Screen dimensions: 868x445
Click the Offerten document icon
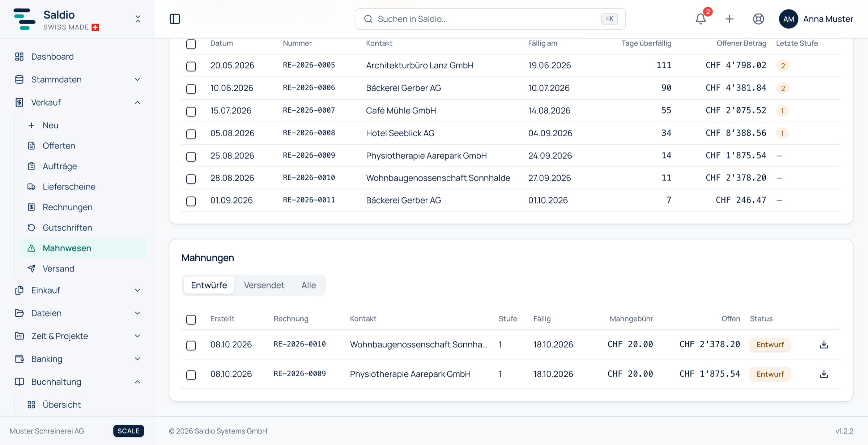pyautogui.click(x=31, y=146)
